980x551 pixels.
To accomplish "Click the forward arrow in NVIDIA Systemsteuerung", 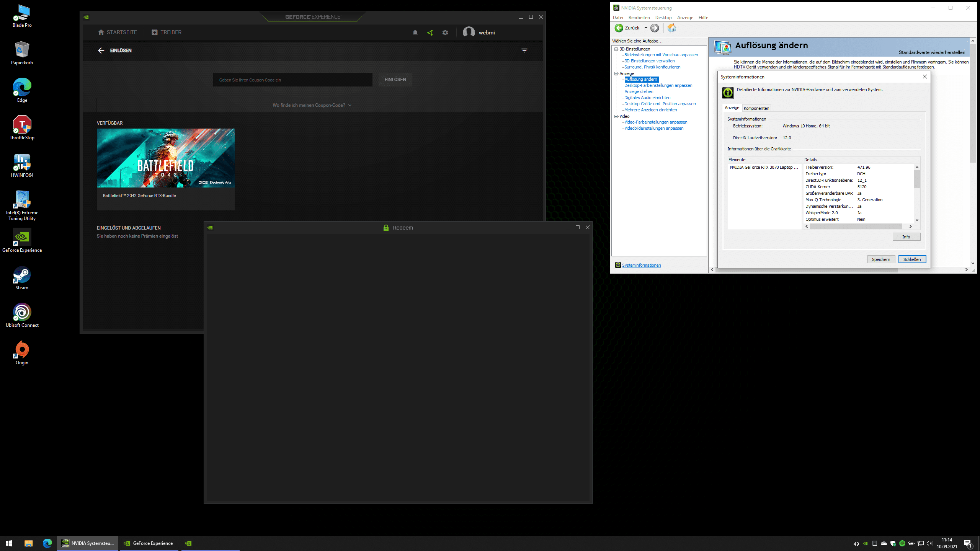I will (x=655, y=28).
